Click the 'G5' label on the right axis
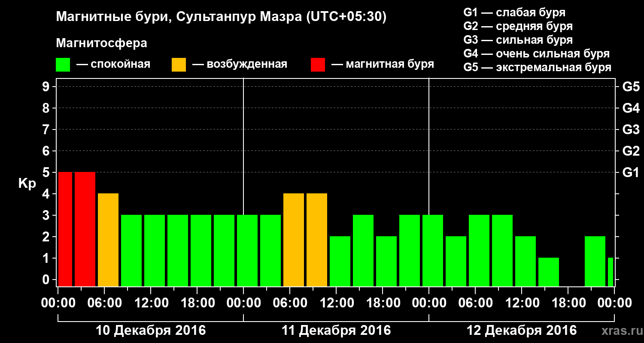The width and height of the screenshot is (644, 343). point(631,87)
